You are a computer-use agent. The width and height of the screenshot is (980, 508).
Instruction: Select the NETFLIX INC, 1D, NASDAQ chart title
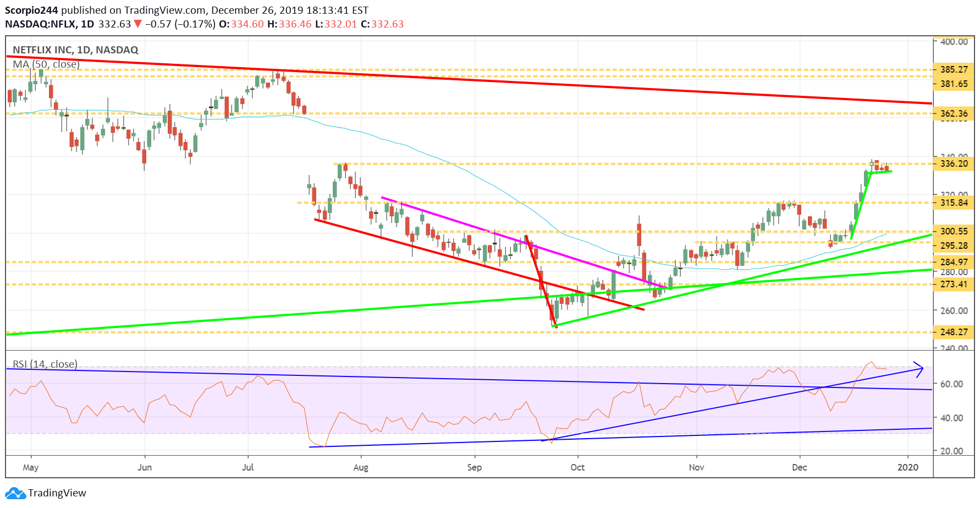pos(75,50)
